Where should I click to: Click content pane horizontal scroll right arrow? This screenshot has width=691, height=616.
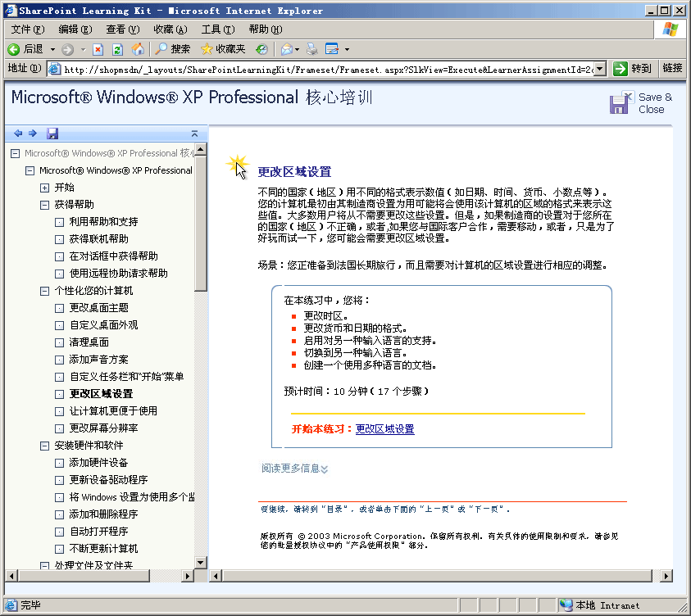[x=666, y=576]
